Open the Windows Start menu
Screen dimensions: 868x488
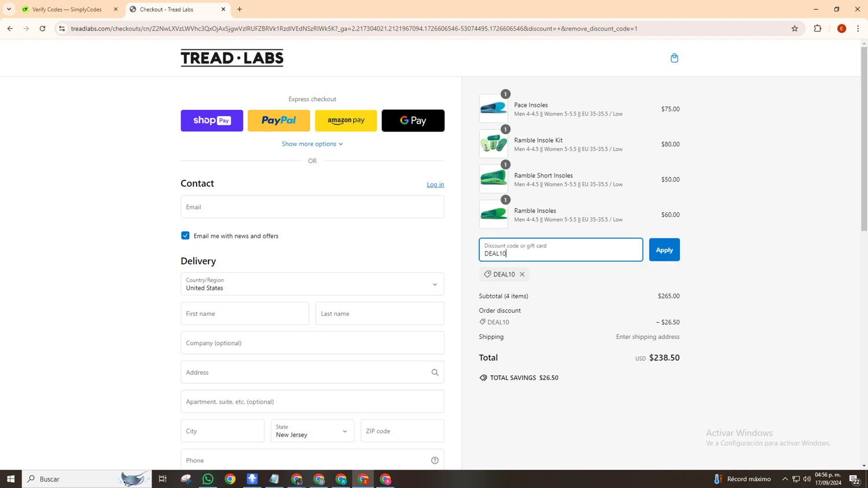[10, 479]
